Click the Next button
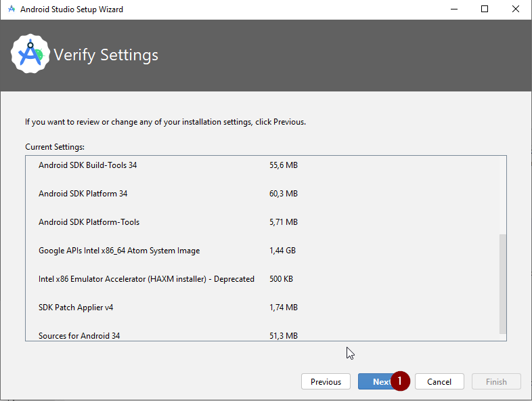 click(x=381, y=381)
